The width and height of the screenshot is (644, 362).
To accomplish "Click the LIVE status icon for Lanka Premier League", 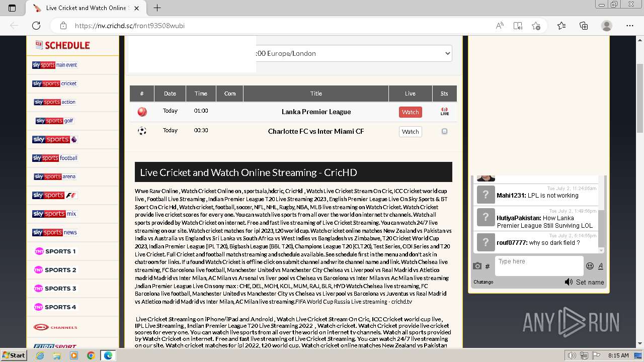I will tap(444, 112).
